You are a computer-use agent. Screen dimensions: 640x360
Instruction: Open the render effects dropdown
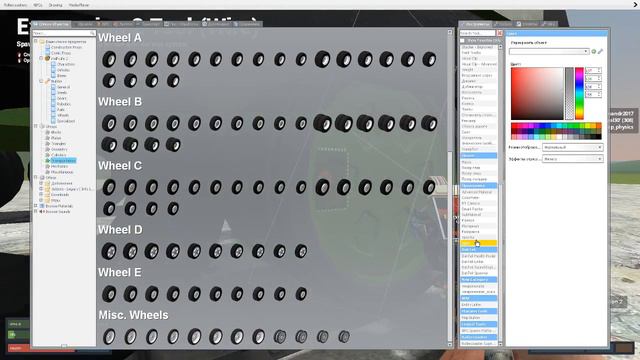573,159
